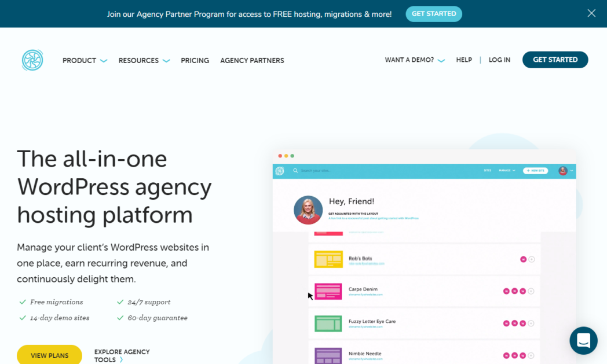Click first pink badge on Carpe Denim row
This screenshot has height=364, width=607.
[506, 291]
